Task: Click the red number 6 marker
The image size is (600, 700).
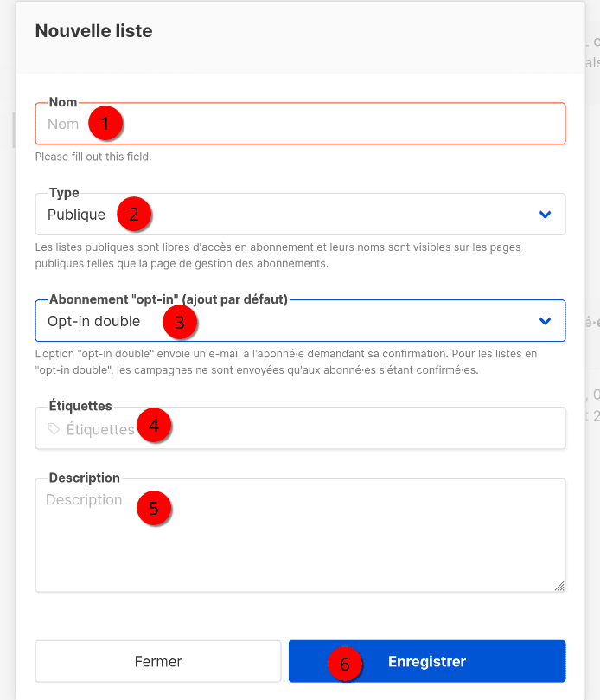Action: (345, 664)
